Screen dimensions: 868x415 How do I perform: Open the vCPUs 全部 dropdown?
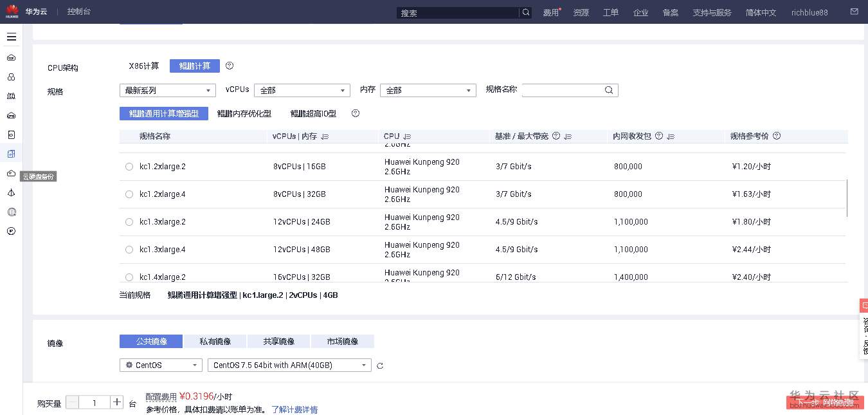(302, 91)
